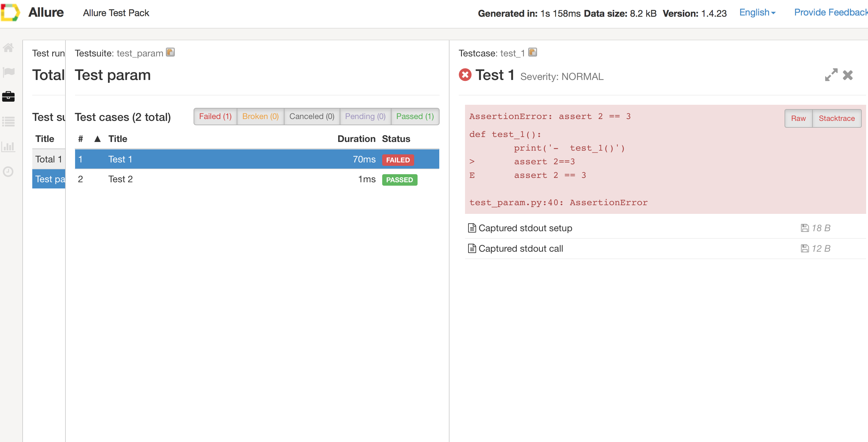Expand the Captured stdout setup attachment

pos(525,228)
